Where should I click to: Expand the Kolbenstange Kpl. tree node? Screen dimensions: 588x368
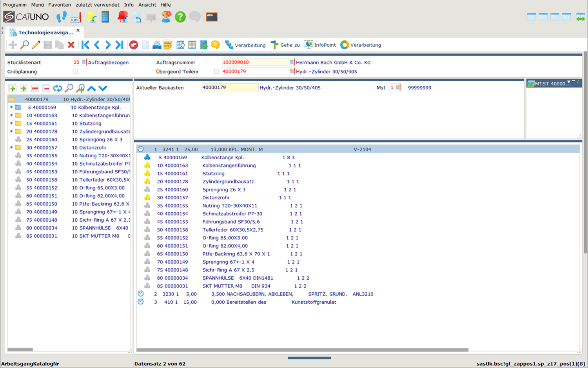12,107
